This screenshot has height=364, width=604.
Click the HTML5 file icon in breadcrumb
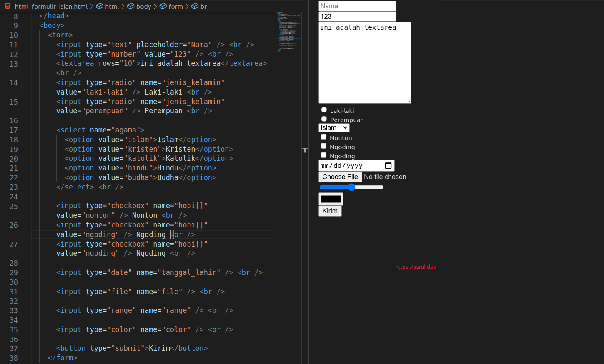8,6
